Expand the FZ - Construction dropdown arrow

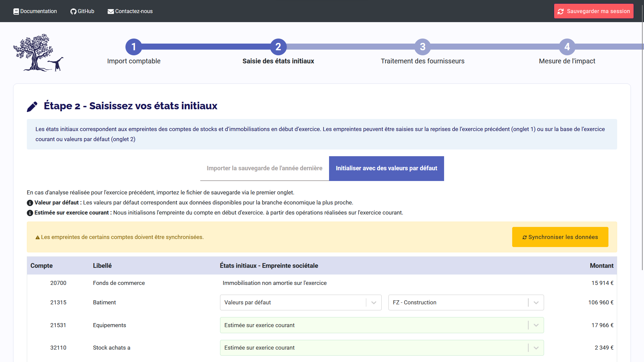point(536,303)
